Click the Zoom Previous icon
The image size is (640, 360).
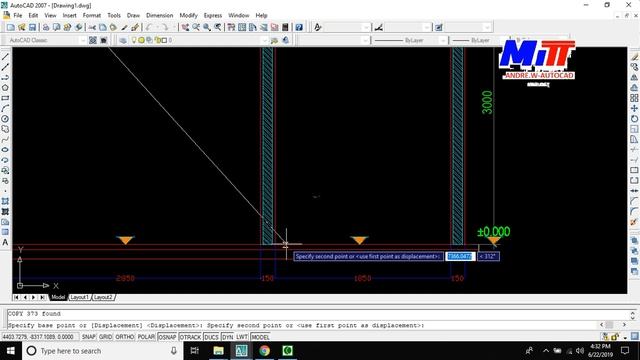pos(218,27)
